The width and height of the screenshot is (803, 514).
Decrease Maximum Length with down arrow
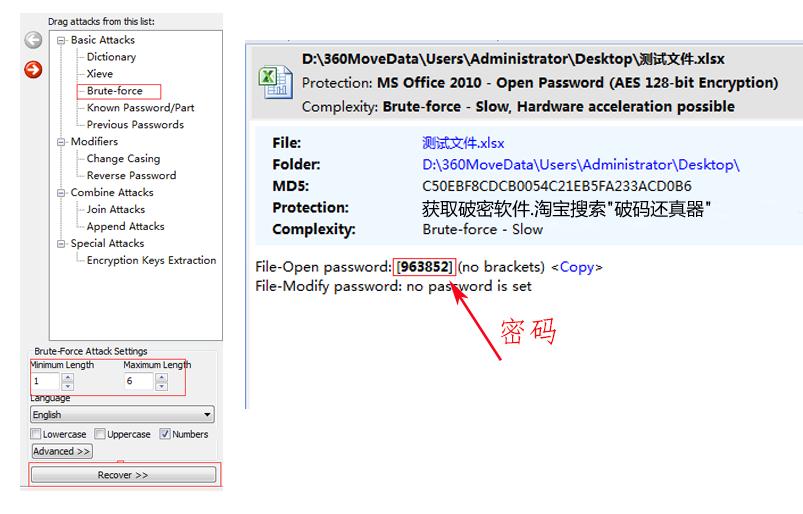pyautogui.click(x=161, y=386)
